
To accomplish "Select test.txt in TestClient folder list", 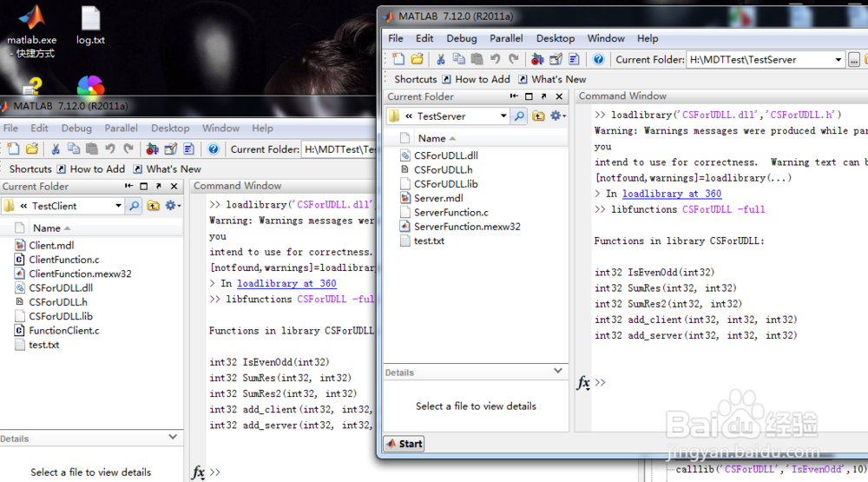I will coord(43,345).
